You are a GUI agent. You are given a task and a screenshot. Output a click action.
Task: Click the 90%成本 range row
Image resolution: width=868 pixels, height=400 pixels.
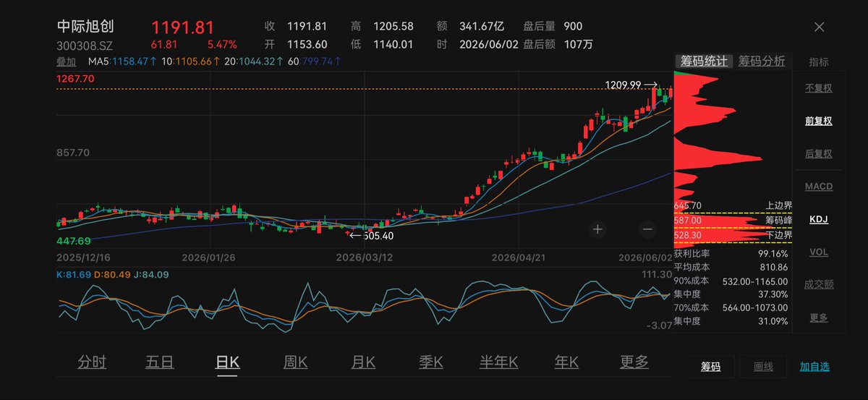point(731,281)
